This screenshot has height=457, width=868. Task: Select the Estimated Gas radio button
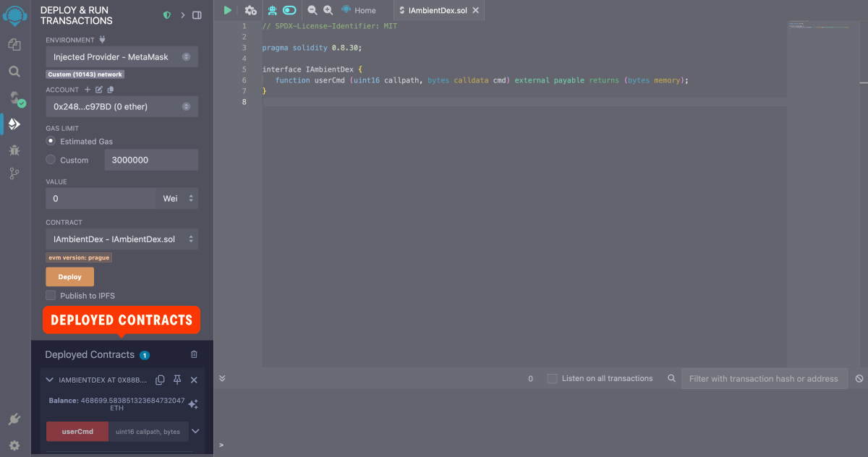coord(51,141)
